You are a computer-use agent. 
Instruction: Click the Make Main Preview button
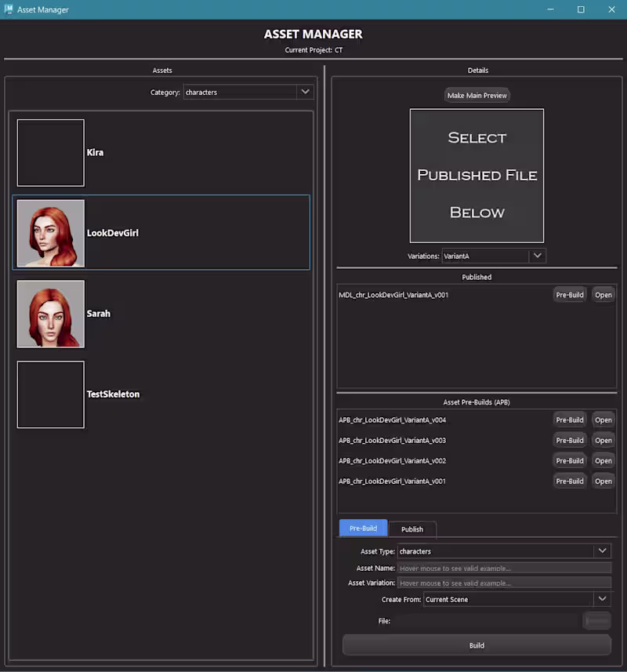pyautogui.click(x=477, y=95)
